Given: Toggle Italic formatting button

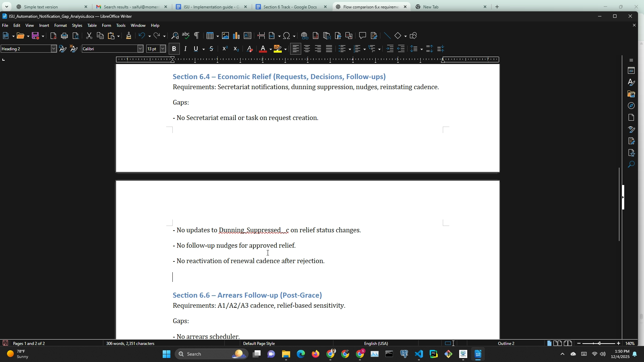Looking at the screenshot, I should point(185,49).
